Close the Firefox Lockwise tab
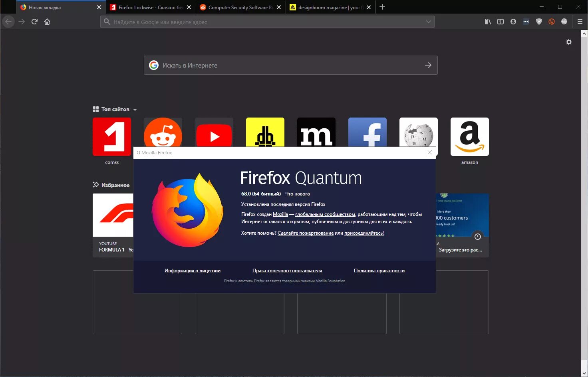Viewport: 588px width, 377px height. pos(189,7)
